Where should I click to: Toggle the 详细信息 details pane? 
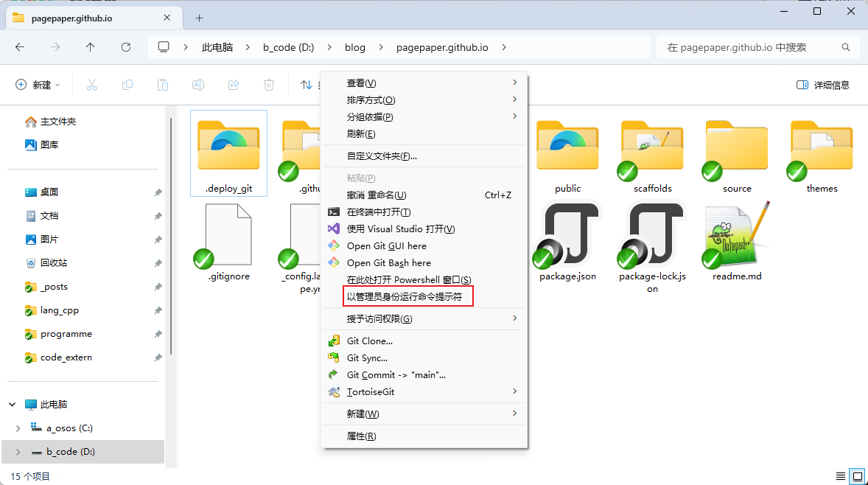click(823, 85)
